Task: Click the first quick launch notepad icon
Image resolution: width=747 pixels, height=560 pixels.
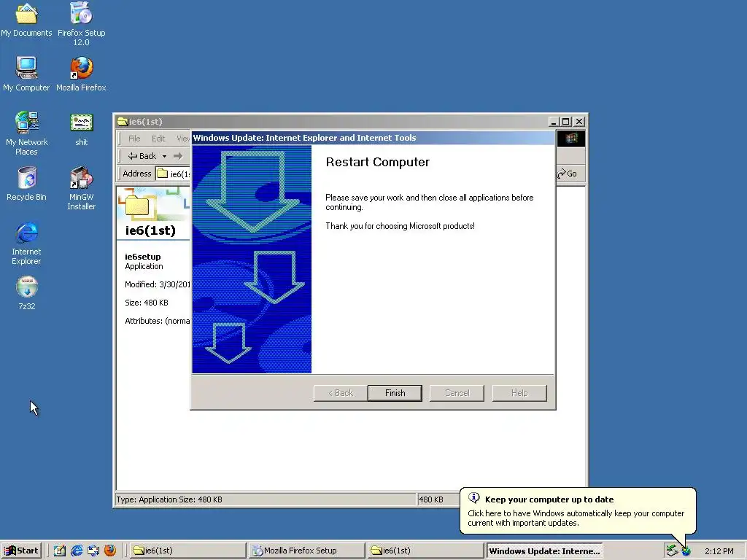Action: [x=60, y=551]
